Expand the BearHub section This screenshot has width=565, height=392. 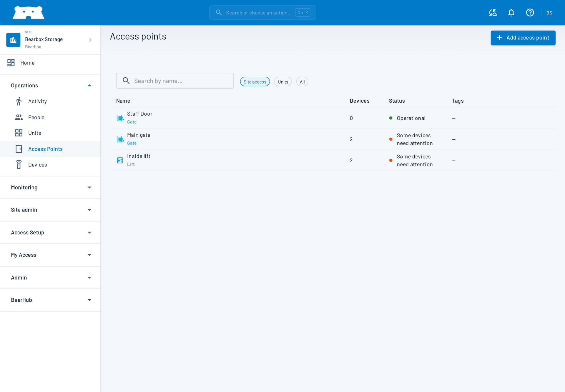tap(50, 300)
